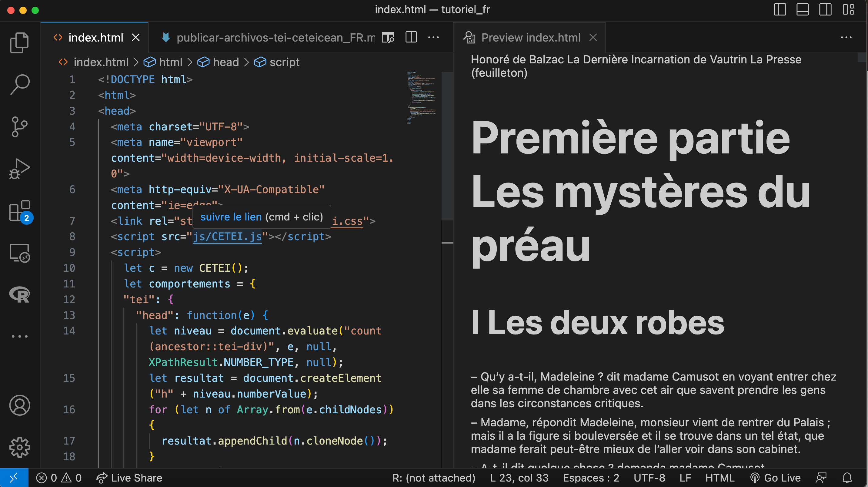The width and height of the screenshot is (868, 487).
Task: Open the Run and Debug view
Action: (x=19, y=169)
